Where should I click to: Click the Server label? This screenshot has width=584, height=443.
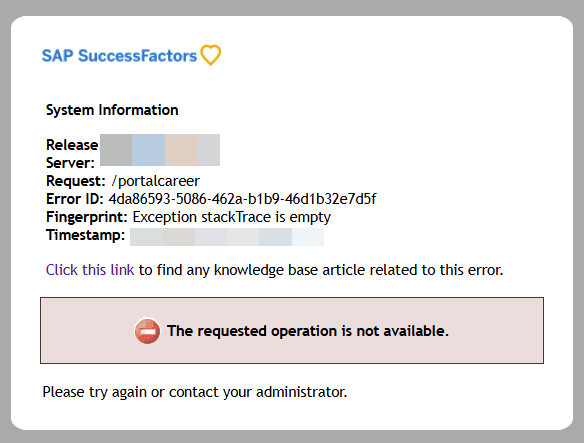point(70,163)
